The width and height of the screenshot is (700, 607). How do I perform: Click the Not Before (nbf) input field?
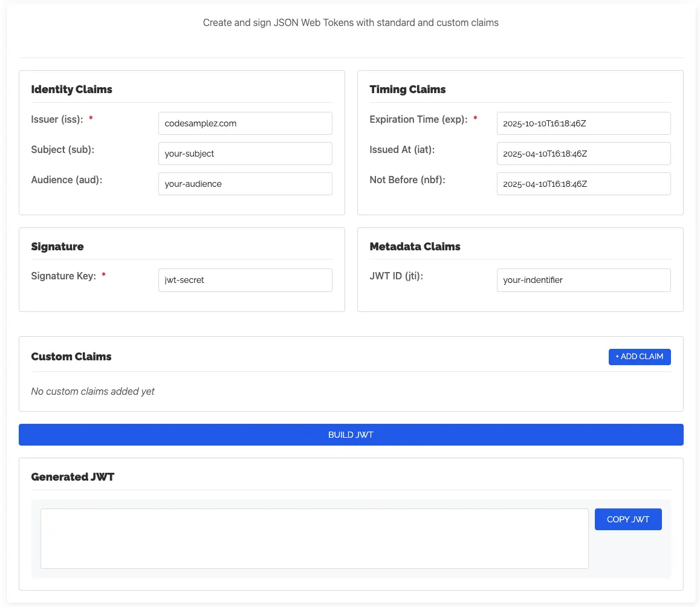coord(583,184)
